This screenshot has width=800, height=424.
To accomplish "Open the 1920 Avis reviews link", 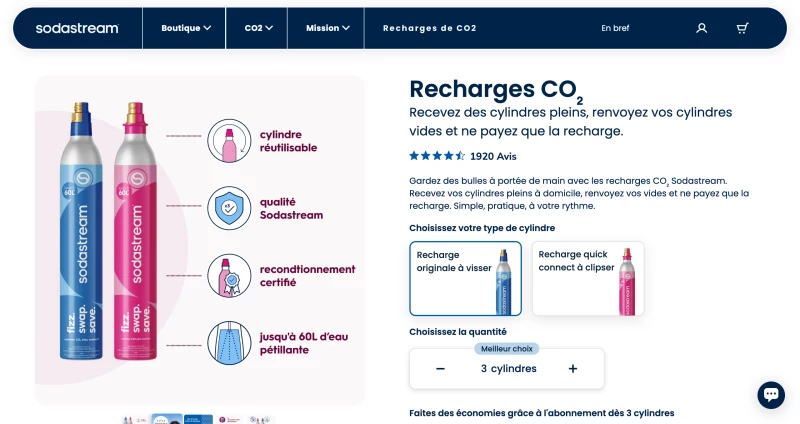I will (x=493, y=156).
